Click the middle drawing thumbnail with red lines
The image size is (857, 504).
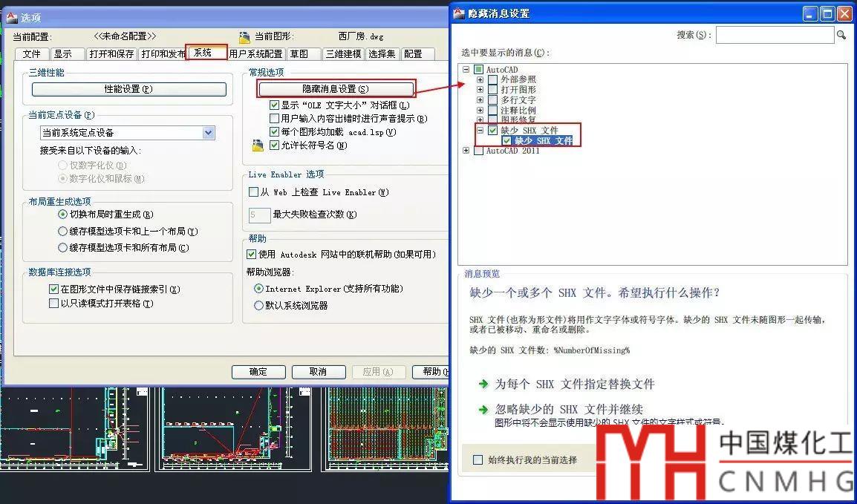[234, 428]
